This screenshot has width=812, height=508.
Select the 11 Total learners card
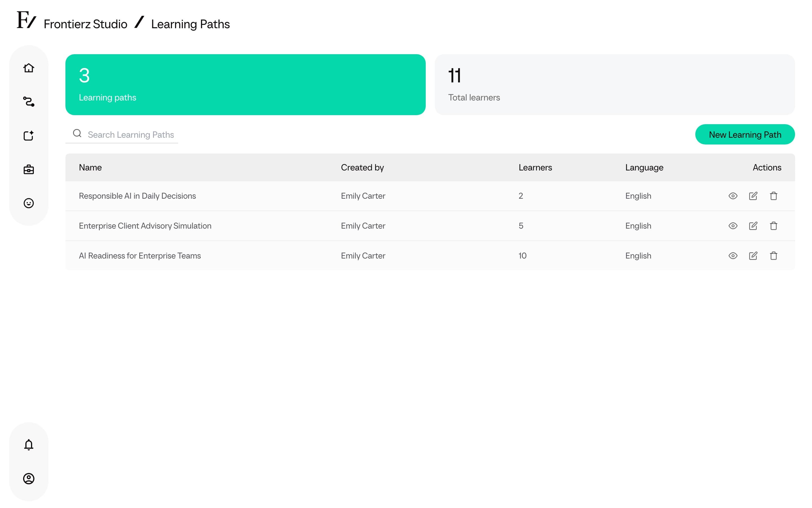coord(615,85)
